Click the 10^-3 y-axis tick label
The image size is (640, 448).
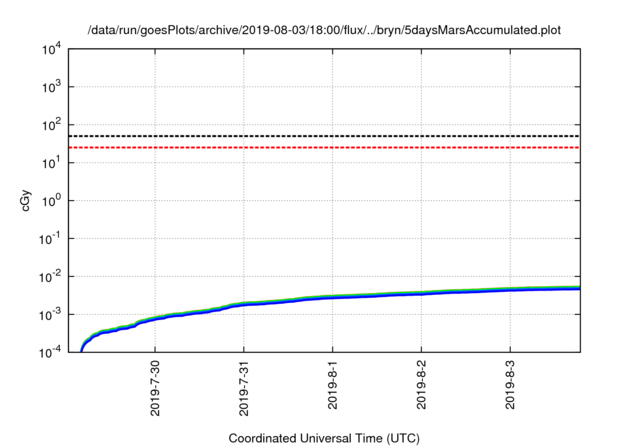[51, 315]
